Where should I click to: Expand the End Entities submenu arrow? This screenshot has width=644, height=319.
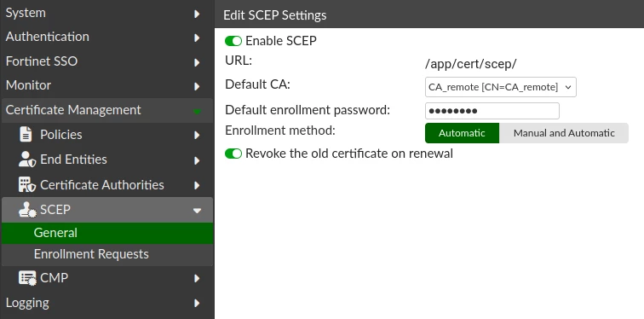pyautogui.click(x=197, y=160)
